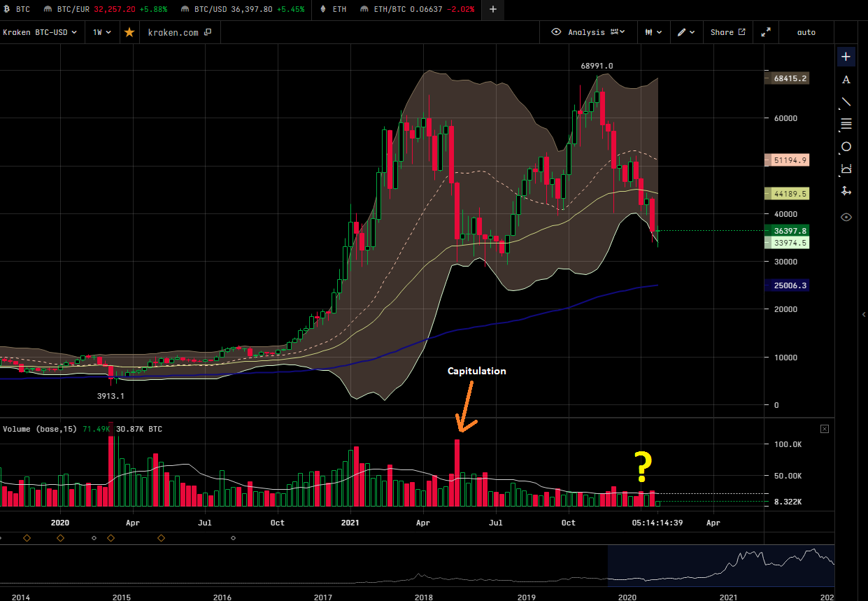Click the 100.0K volume axis value
This screenshot has height=601, width=868.
[x=787, y=444]
